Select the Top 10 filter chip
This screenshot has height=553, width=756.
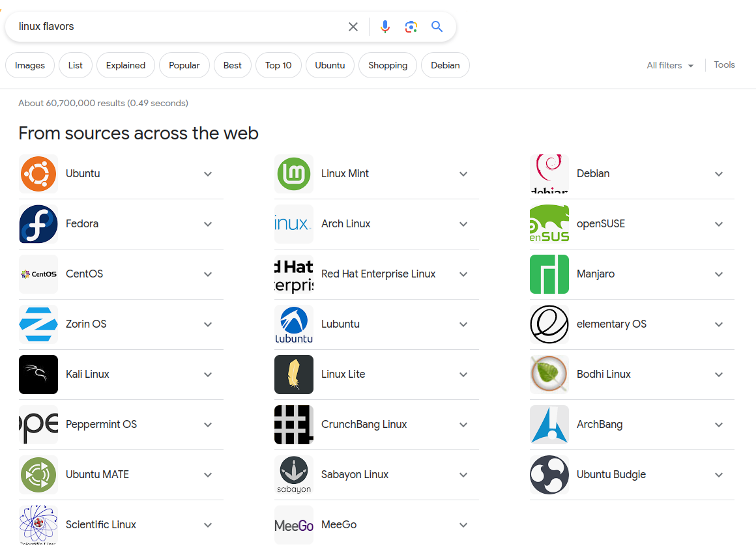click(278, 65)
